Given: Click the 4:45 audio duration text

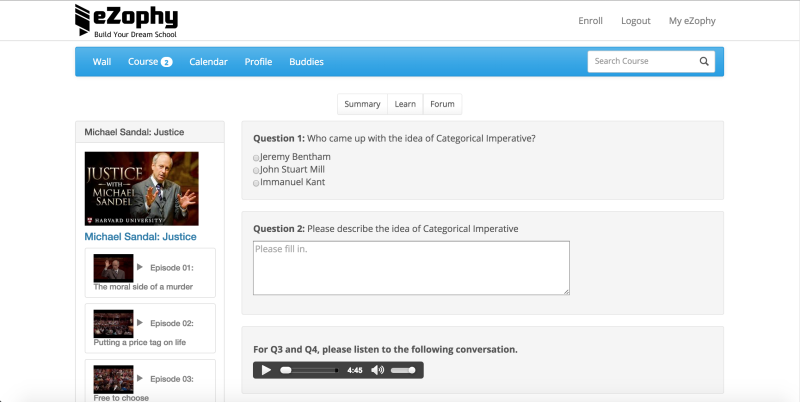Looking at the screenshot, I should coord(355,370).
